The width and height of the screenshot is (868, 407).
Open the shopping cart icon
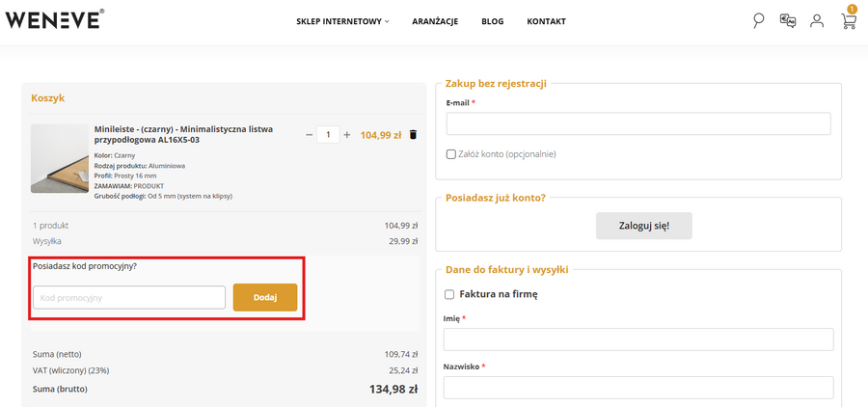tap(848, 20)
